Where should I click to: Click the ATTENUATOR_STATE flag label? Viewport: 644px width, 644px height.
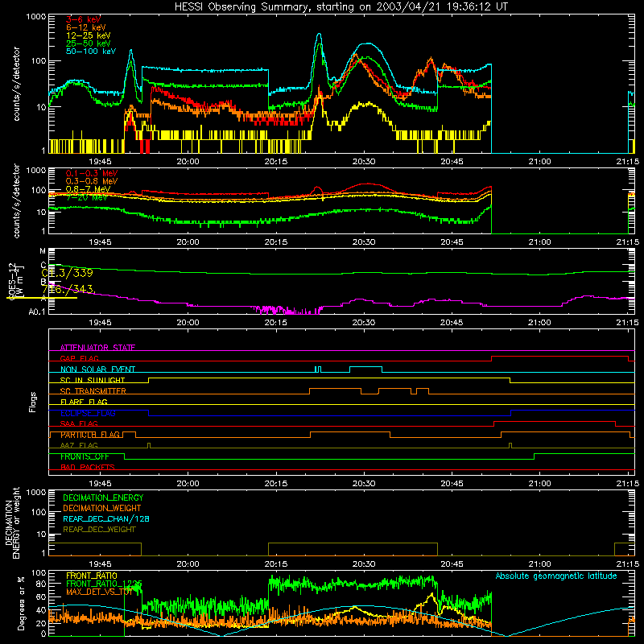click(x=97, y=348)
